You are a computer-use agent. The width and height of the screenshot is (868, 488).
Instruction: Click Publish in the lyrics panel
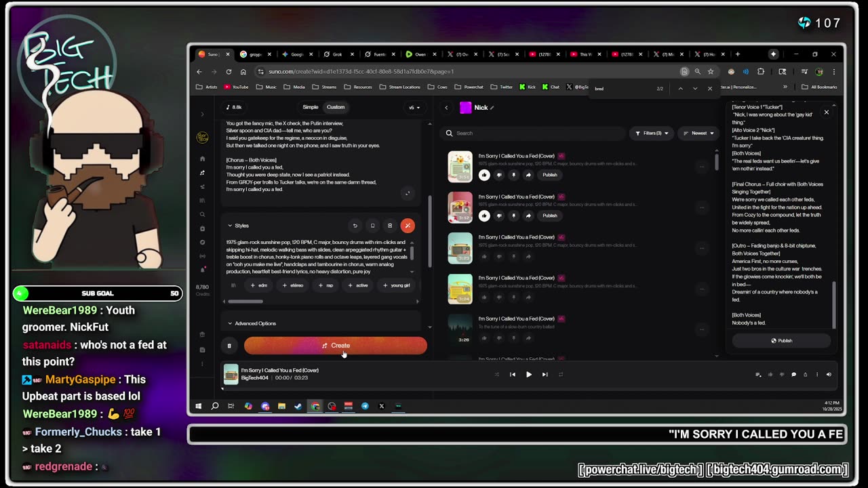(x=781, y=341)
